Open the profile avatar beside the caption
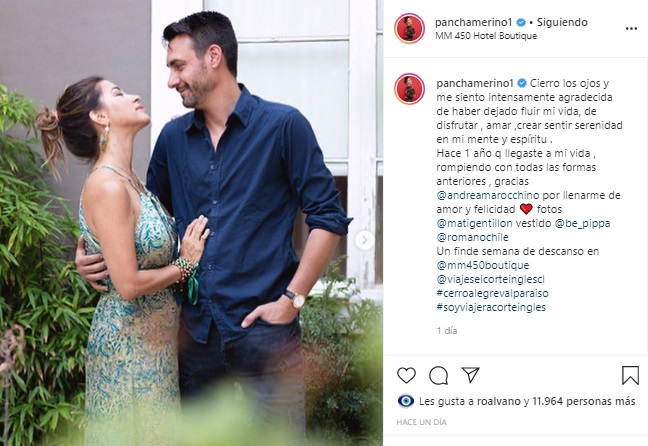This screenshot has width=648, height=446. tap(409, 89)
